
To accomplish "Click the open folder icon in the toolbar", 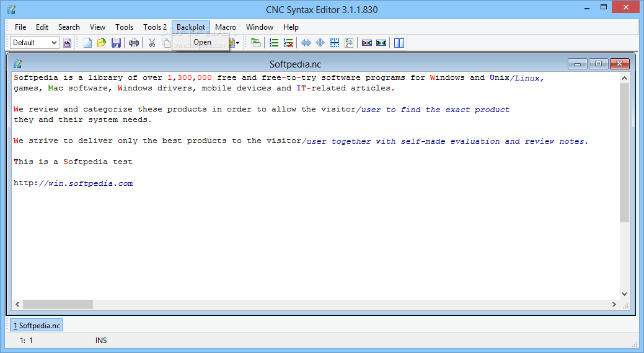I will tap(102, 43).
